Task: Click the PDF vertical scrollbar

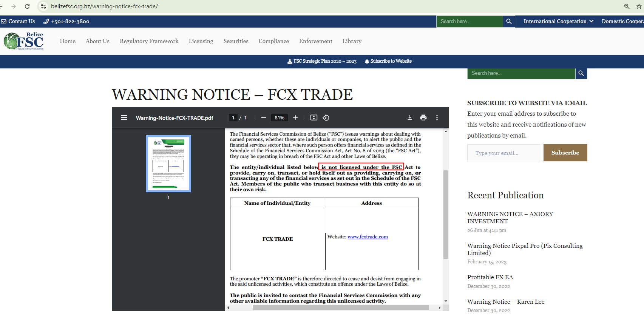Action: tap(446, 214)
